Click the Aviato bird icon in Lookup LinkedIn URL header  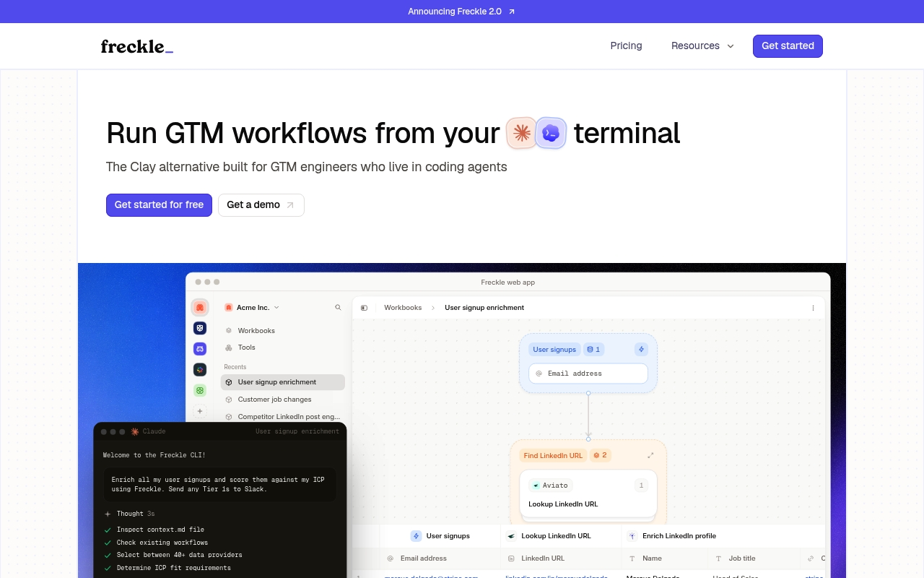pyautogui.click(x=511, y=536)
